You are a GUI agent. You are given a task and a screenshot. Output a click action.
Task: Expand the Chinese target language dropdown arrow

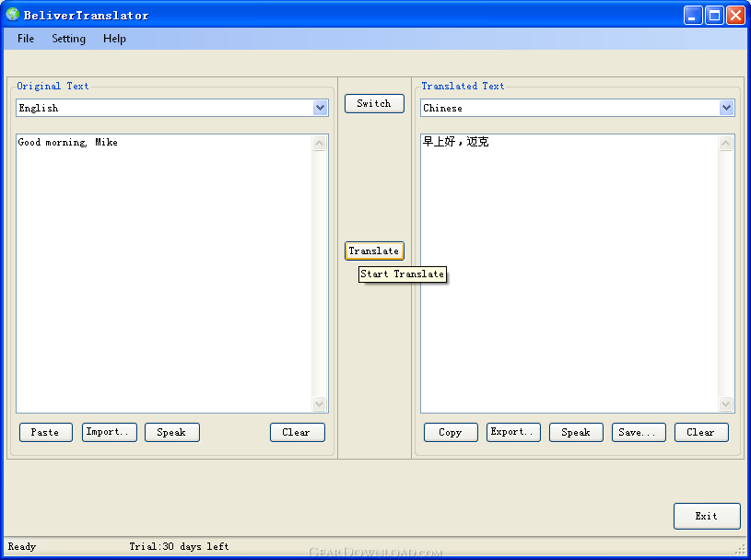(x=726, y=108)
